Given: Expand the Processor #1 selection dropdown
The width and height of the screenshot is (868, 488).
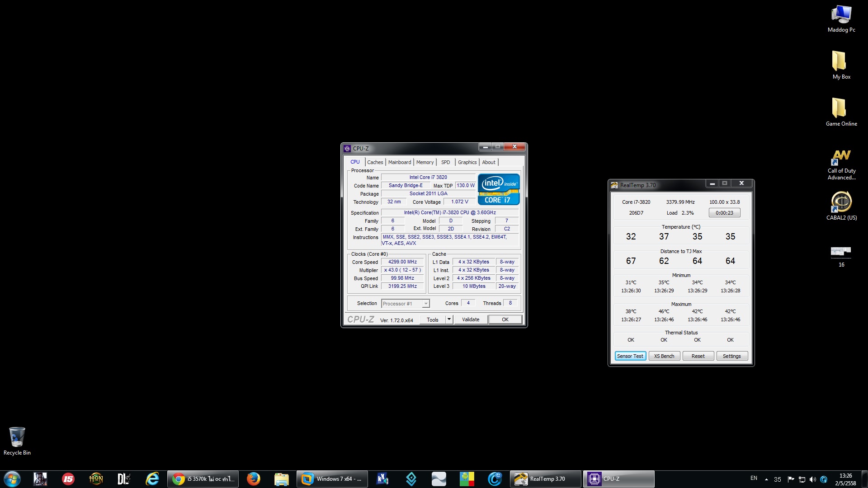Looking at the screenshot, I should click(x=425, y=304).
